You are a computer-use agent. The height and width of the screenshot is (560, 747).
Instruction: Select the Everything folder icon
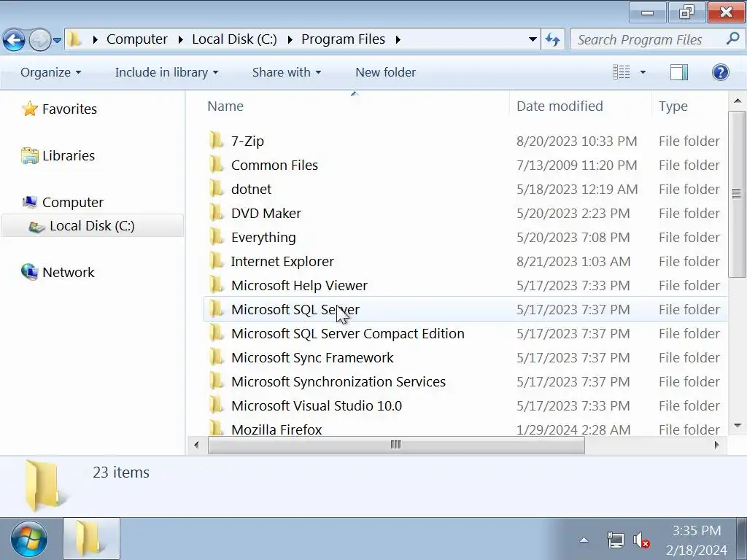click(216, 237)
